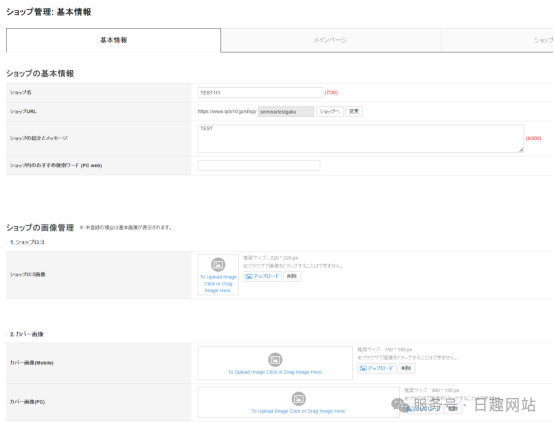Image resolution: width=554 pixels, height=427 pixels.
Task: Click the shop URL field
Action: point(285,112)
